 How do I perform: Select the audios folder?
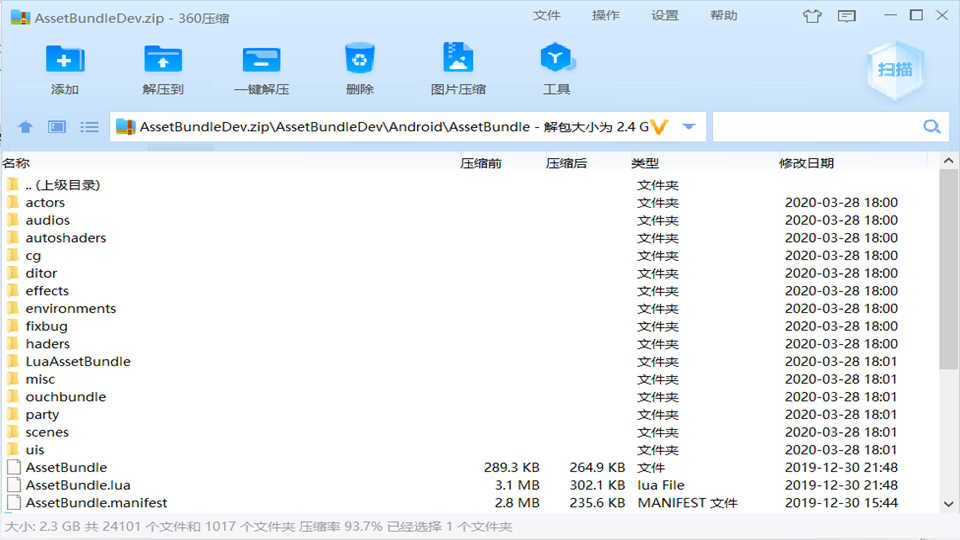click(48, 220)
